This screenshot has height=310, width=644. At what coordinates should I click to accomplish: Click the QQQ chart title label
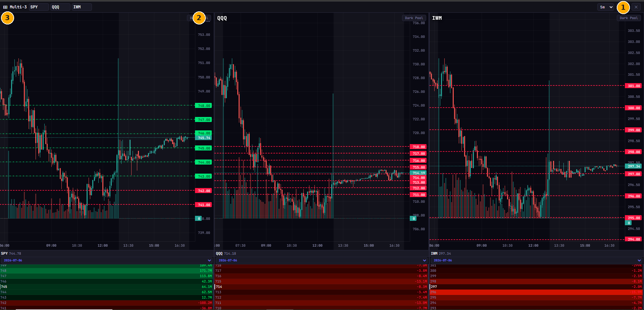click(222, 18)
